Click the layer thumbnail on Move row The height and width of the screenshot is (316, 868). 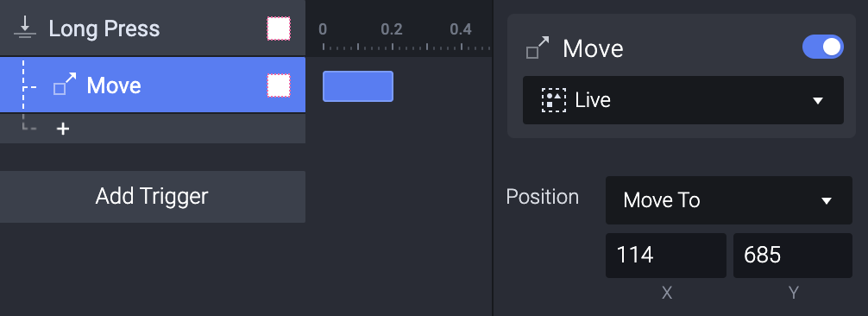tap(279, 85)
